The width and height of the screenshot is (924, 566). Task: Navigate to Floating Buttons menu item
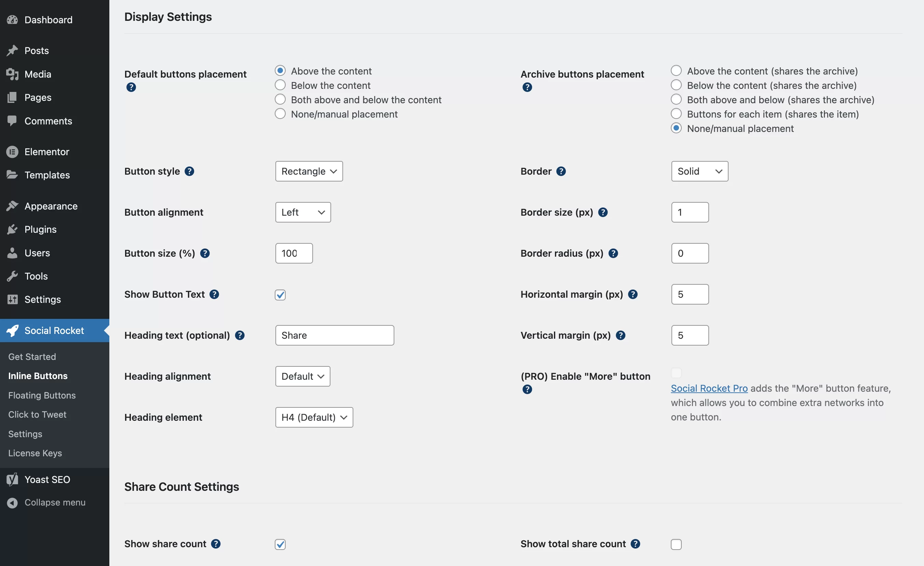click(x=42, y=395)
